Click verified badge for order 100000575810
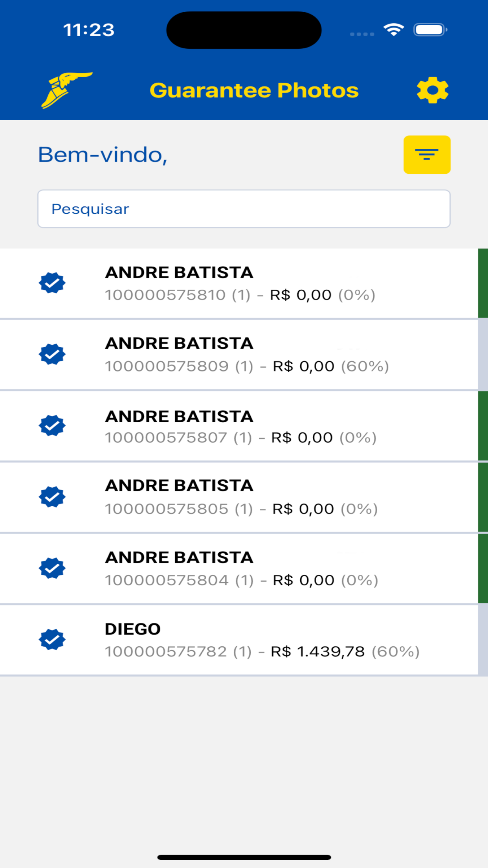 [52, 283]
